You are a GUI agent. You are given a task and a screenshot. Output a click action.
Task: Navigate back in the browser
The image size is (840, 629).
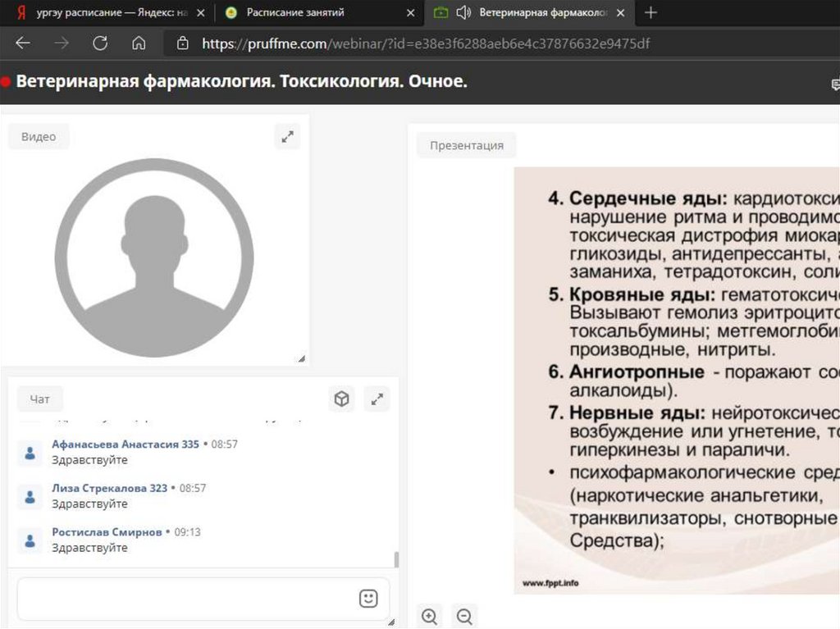[x=23, y=43]
